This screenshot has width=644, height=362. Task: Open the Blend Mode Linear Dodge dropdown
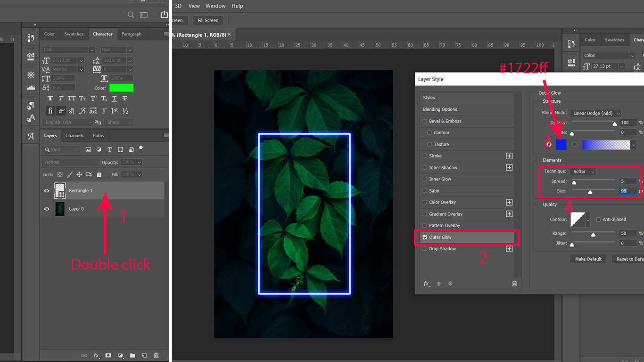tap(596, 114)
